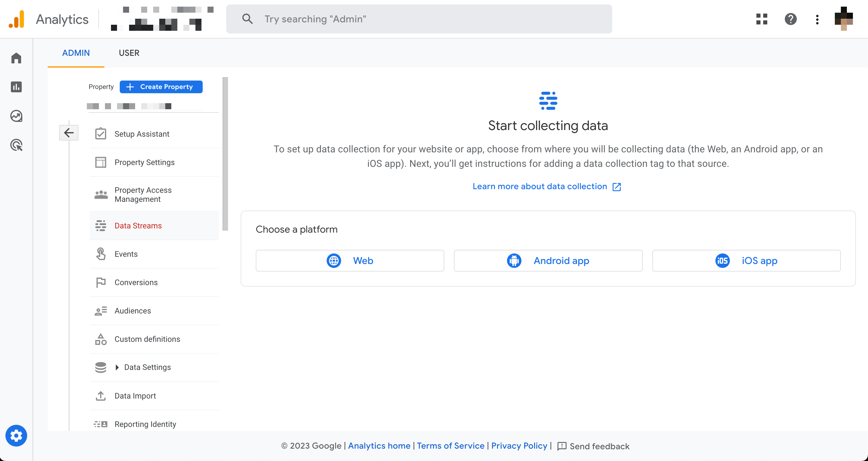Click the Data Streams icon
This screenshot has width=868, height=461.
[101, 226]
